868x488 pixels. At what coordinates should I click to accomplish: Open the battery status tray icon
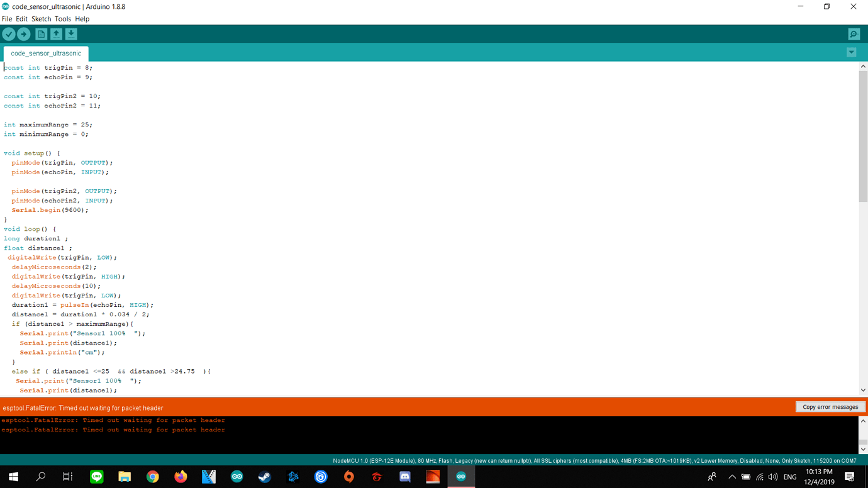tap(746, 477)
